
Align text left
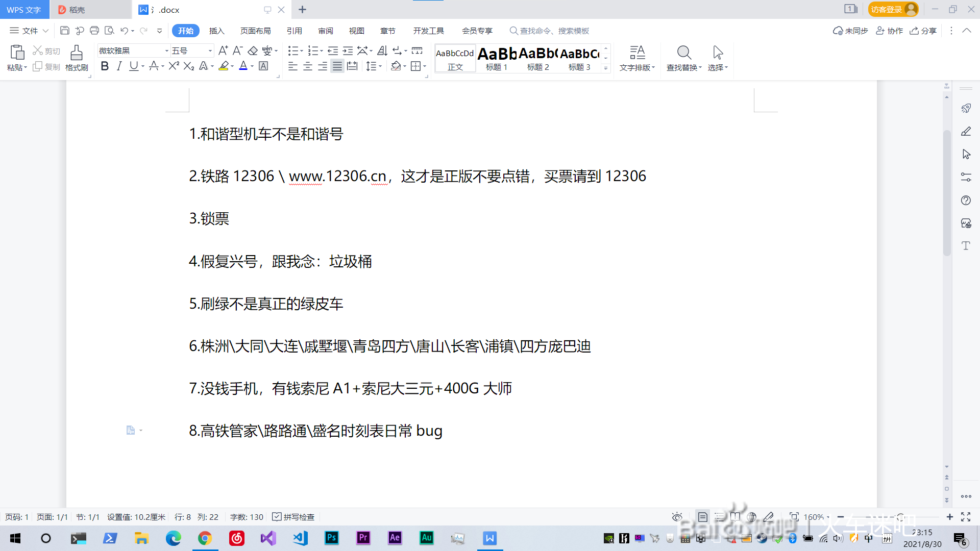pyautogui.click(x=293, y=66)
